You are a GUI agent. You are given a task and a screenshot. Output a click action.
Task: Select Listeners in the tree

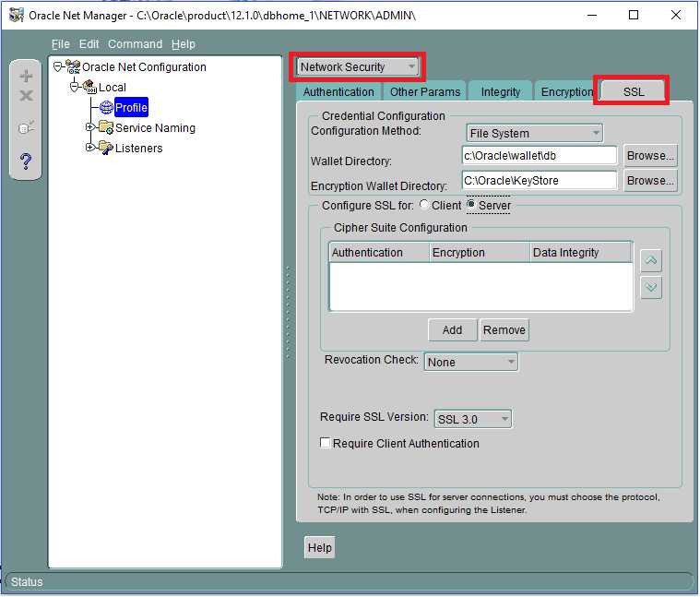(x=138, y=148)
